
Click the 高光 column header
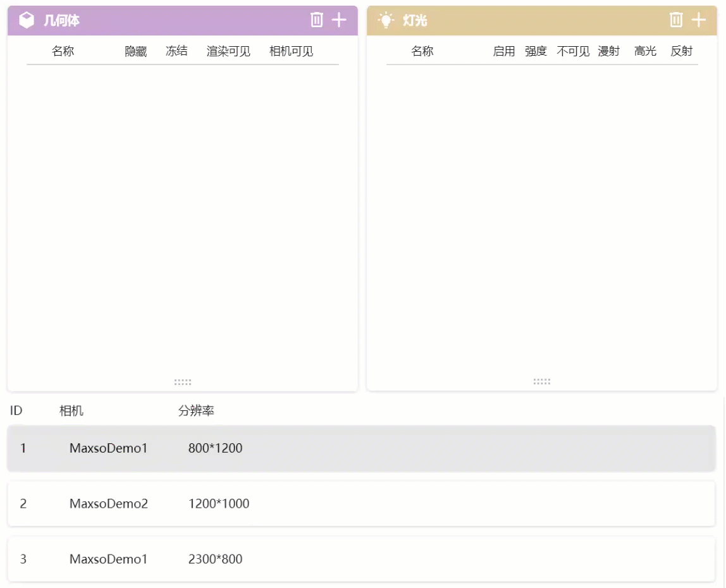point(646,51)
